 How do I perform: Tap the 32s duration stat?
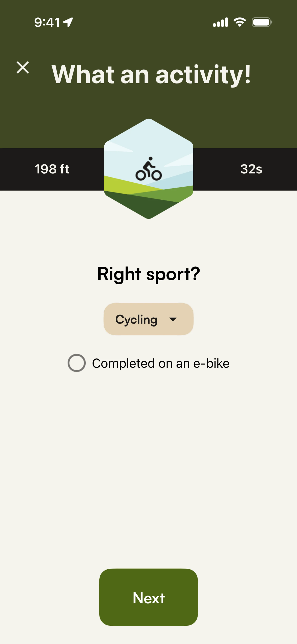[x=251, y=169]
